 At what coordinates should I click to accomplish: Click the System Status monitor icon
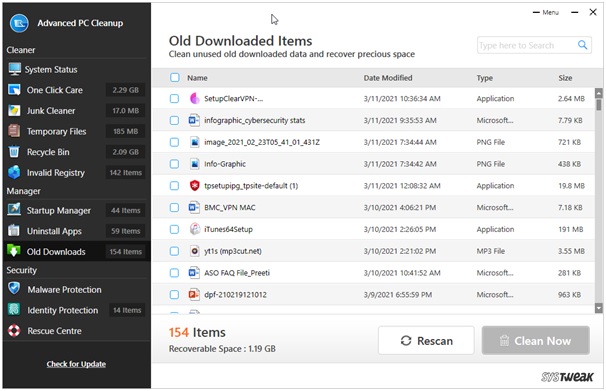click(x=15, y=69)
